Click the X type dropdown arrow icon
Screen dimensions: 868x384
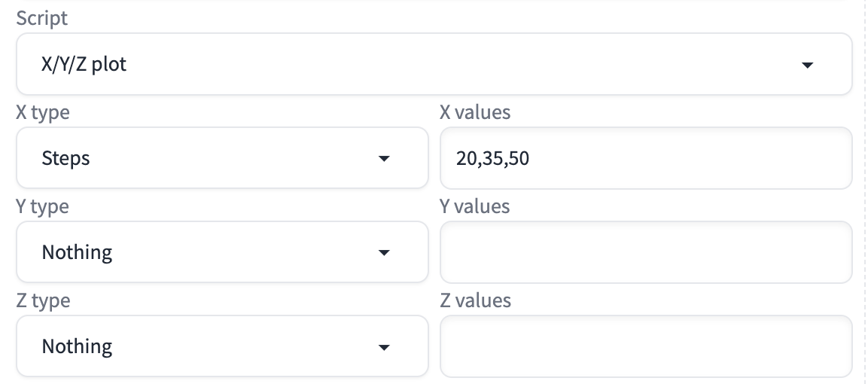click(x=384, y=159)
